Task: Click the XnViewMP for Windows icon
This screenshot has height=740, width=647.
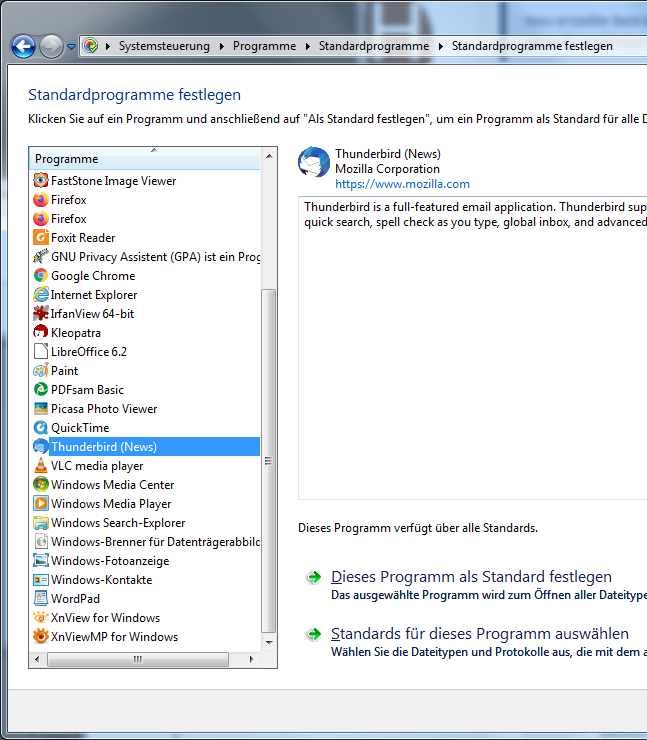Action: pos(41,637)
